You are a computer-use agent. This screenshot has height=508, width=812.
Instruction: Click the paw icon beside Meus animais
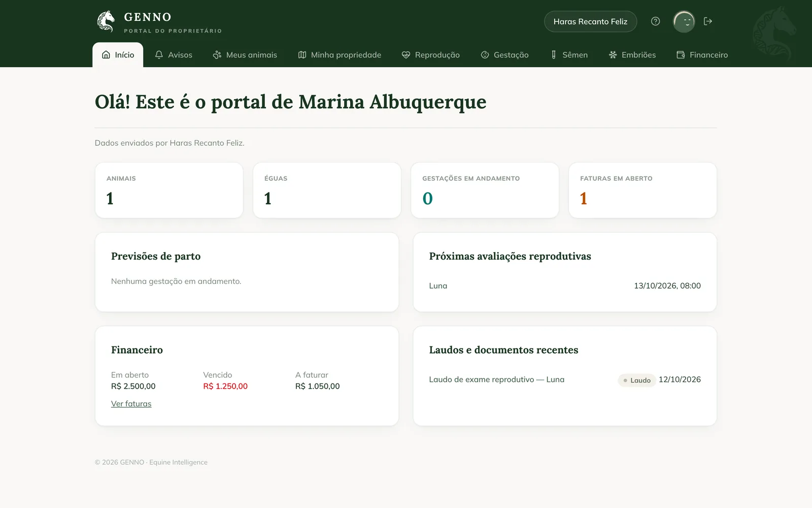217,55
